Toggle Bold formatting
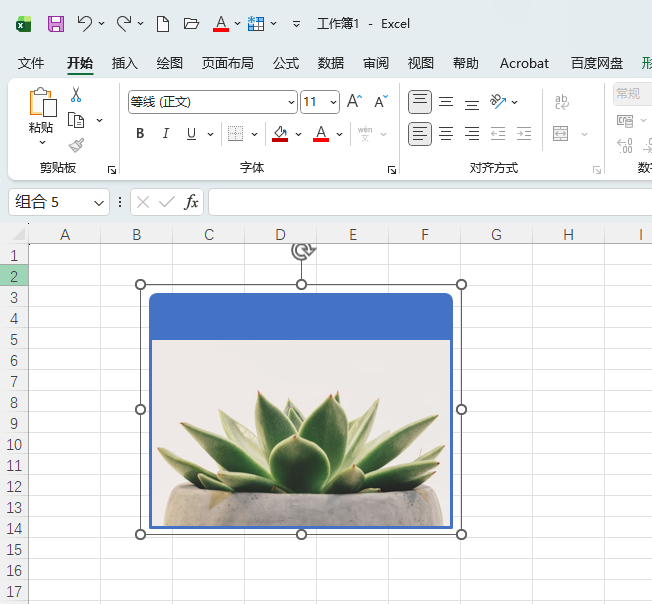The height and width of the screenshot is (604, 652). click(140, 134)
